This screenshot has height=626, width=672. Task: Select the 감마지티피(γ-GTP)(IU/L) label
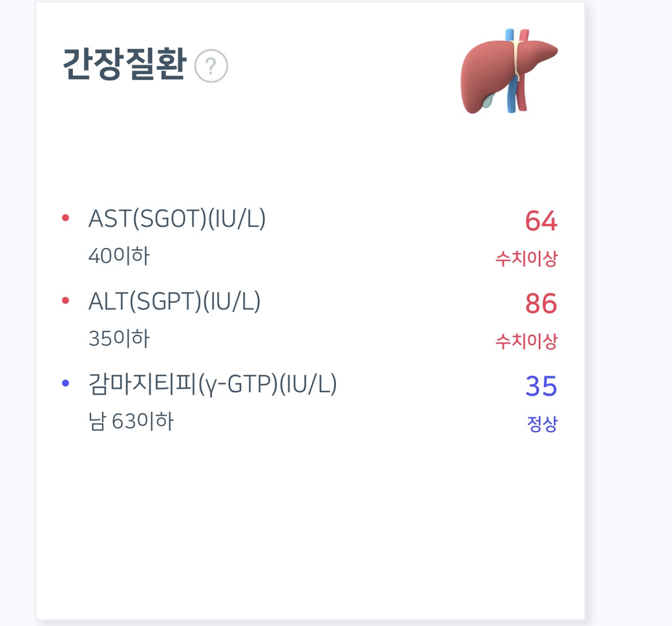click(x=213, y=384)
